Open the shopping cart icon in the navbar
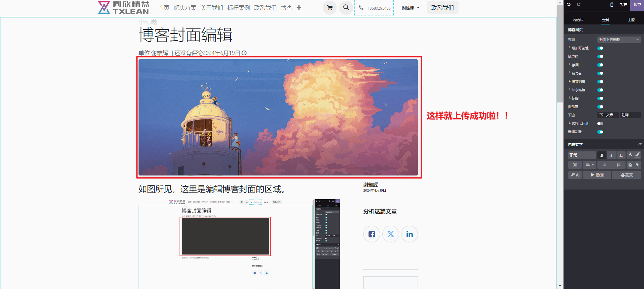This screenshot has height=289, width=644. [x=330, y=7]
